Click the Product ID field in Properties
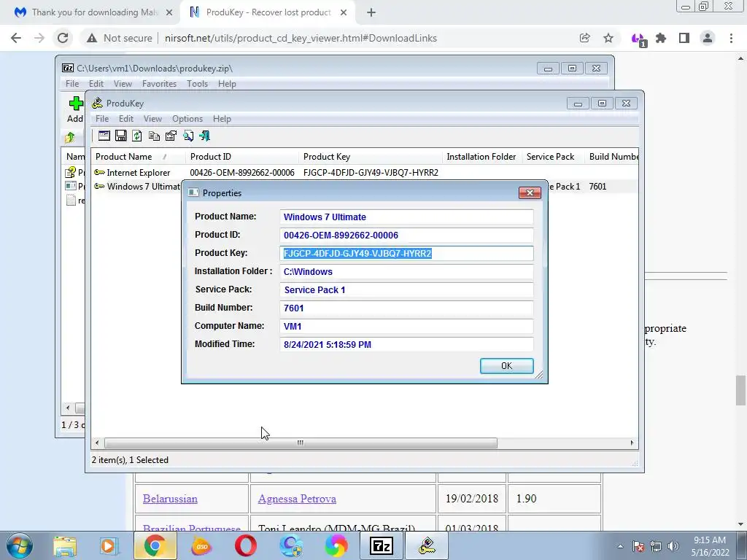 406,236
